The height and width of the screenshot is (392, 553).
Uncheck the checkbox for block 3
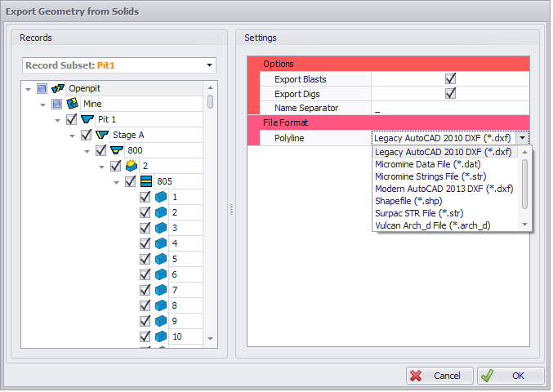145,228
